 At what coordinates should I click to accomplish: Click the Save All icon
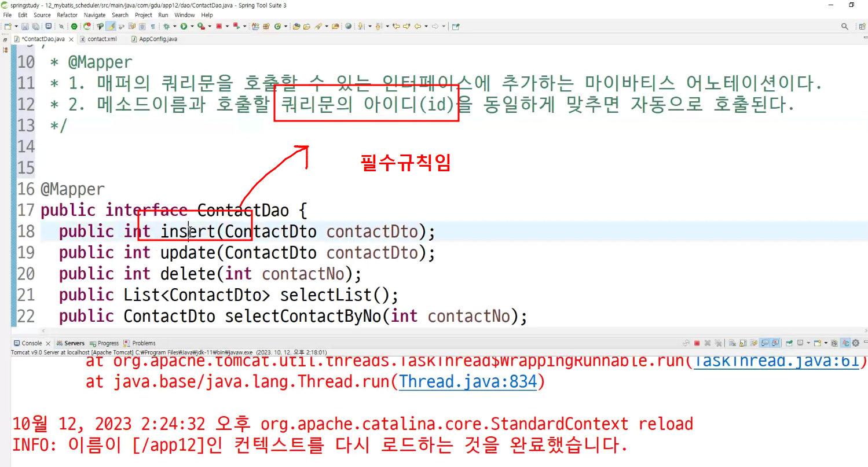click(x=36, y=26)
